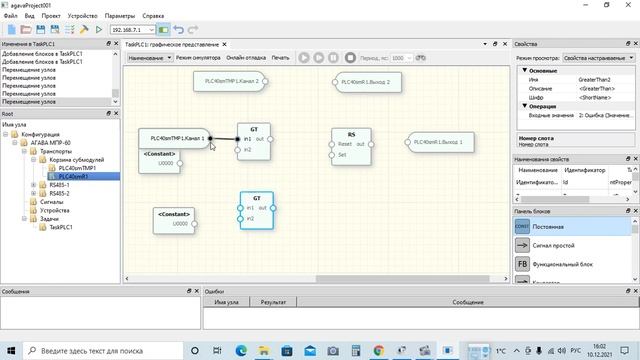Open Google Chrome from taskbar
Screen dimensions: 640x360
(x=379, y=351)
